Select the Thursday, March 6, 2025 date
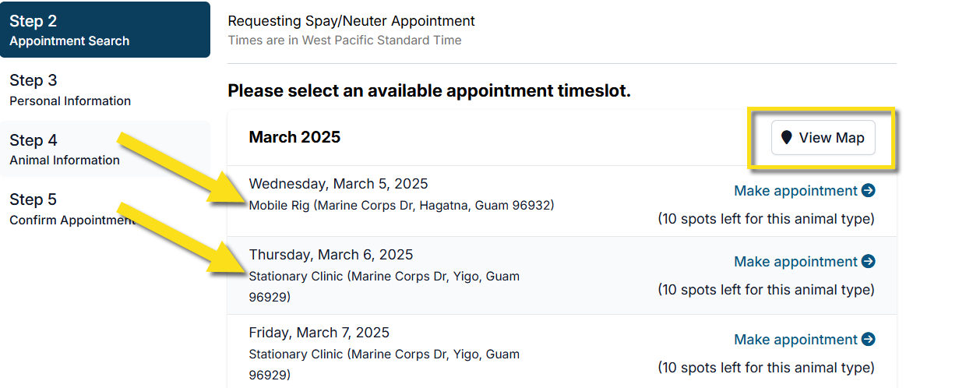The width and height of the screenshot is (980, 388). pos(331,255)
